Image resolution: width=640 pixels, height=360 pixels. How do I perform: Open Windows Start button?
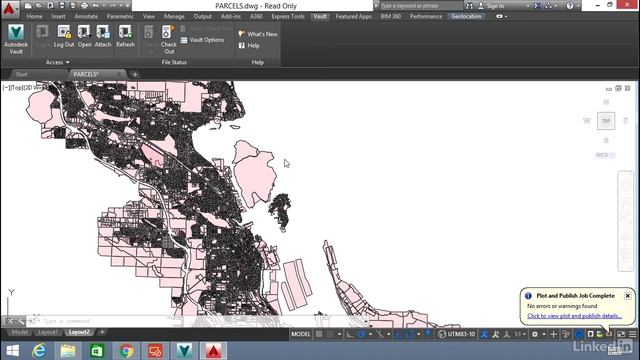(x=13, y=351)
